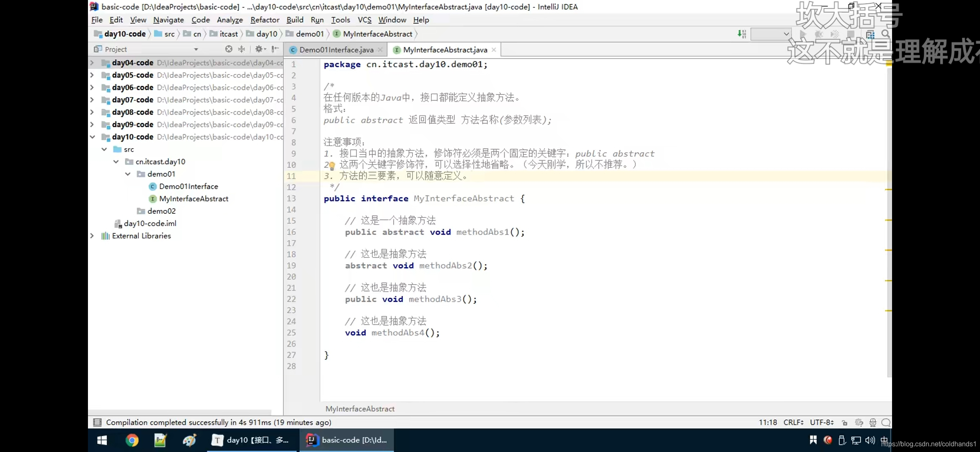The width and height of the screenshot is (980, 452).
Task: Select the MyInterfaceAbstract class icon
Action: [x=152, y=198]
